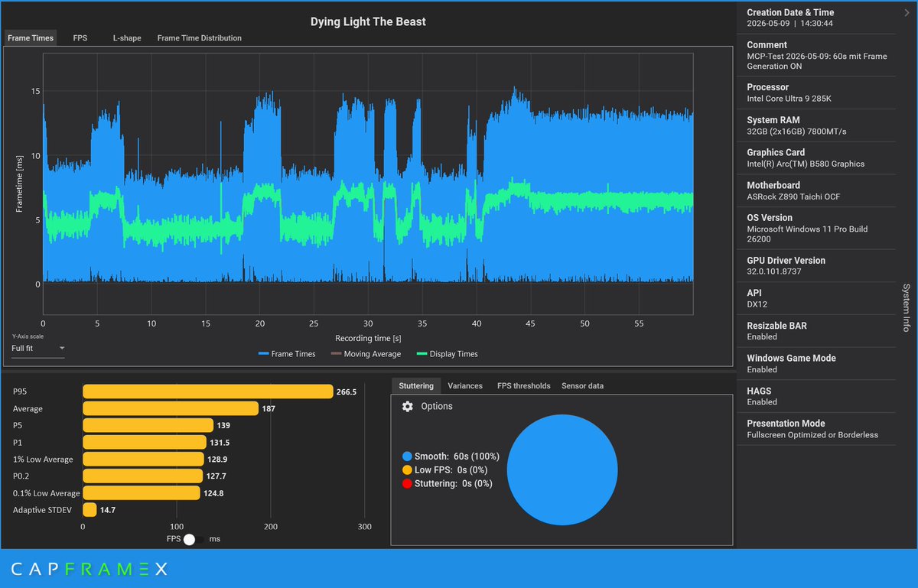Select the Variances tab
The height and width of the screenshot is (588, 918).
(x=465, y=385)
